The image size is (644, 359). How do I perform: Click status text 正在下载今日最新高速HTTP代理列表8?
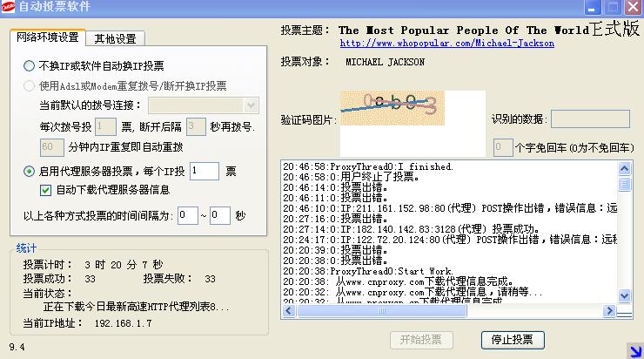tap(136, 307)
